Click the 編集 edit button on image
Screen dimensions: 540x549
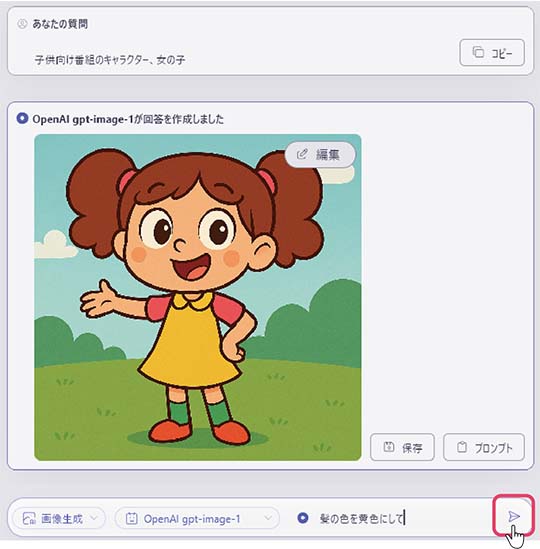point(320,154)
